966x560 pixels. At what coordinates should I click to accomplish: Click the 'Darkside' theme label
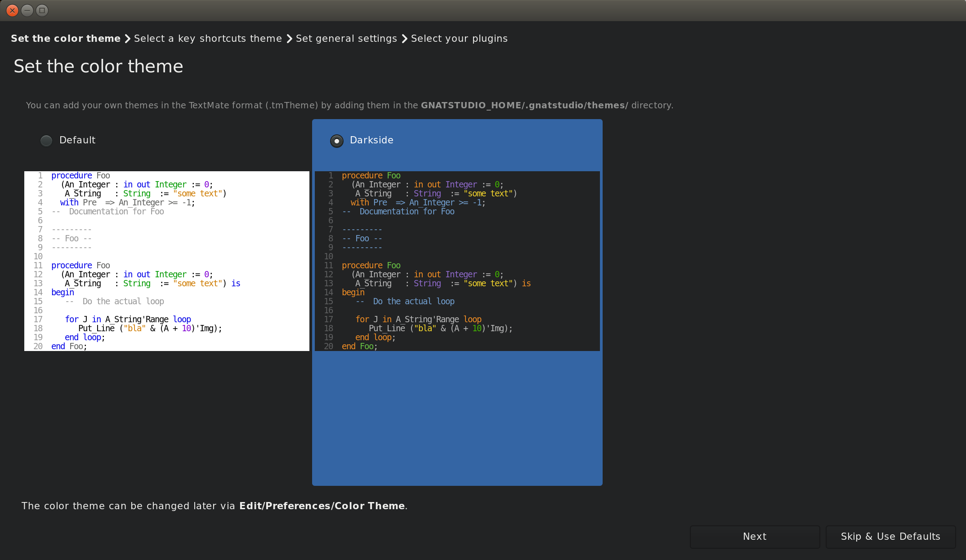tap(371, 140)
